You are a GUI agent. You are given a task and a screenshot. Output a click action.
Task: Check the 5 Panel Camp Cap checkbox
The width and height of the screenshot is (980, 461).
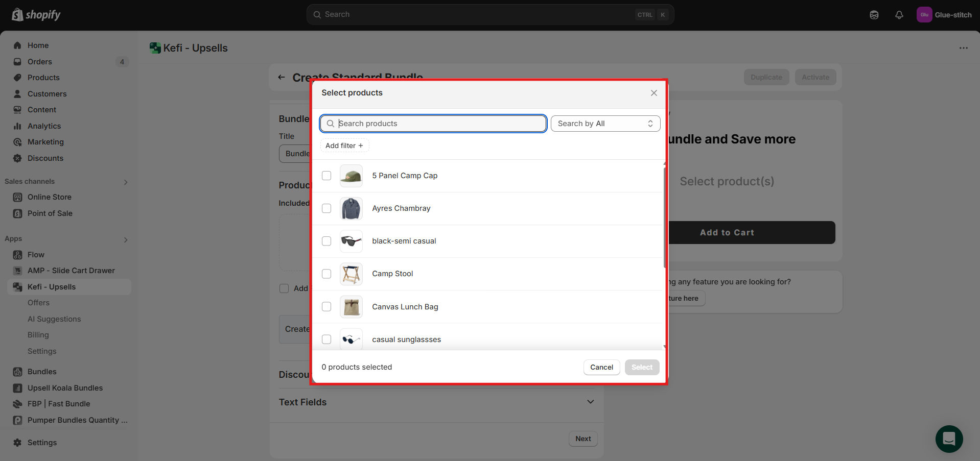[x=326, y=176]
